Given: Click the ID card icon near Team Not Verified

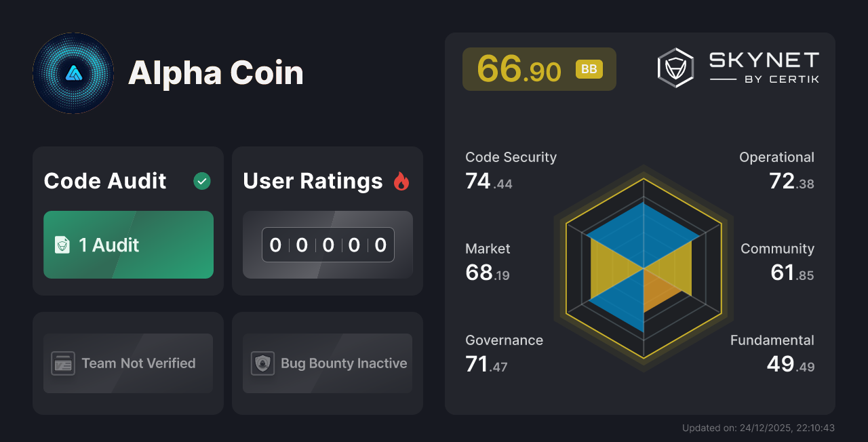Looking at the screenshot, I should coord(63,363).
